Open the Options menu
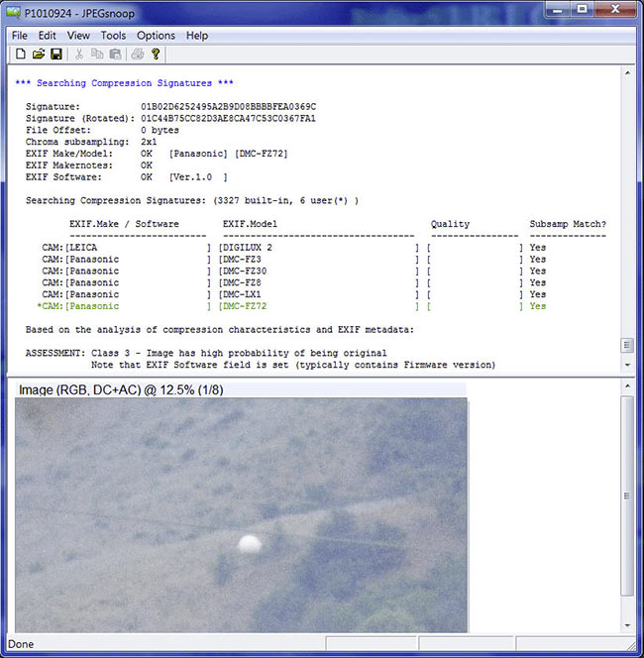 coord(156,36)
